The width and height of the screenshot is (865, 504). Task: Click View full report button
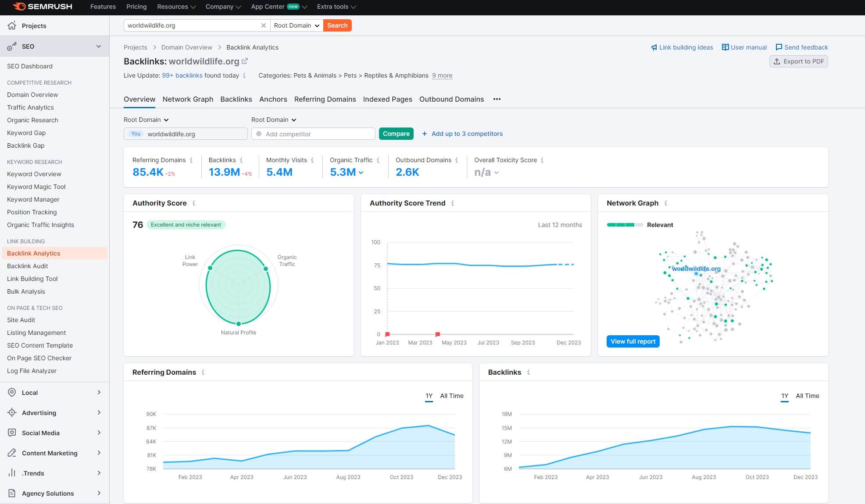pyautogui.click(x=633, y=341)
